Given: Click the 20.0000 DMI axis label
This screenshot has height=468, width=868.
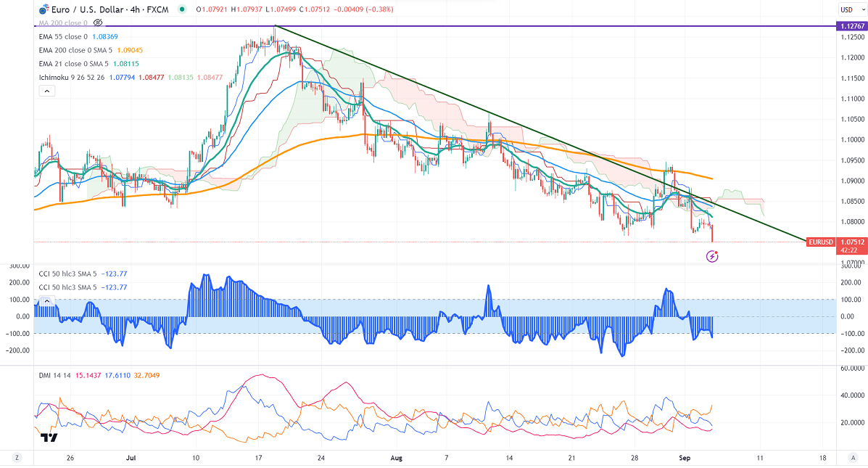Looking at the screenshot, I should click(x=853, y=422).
